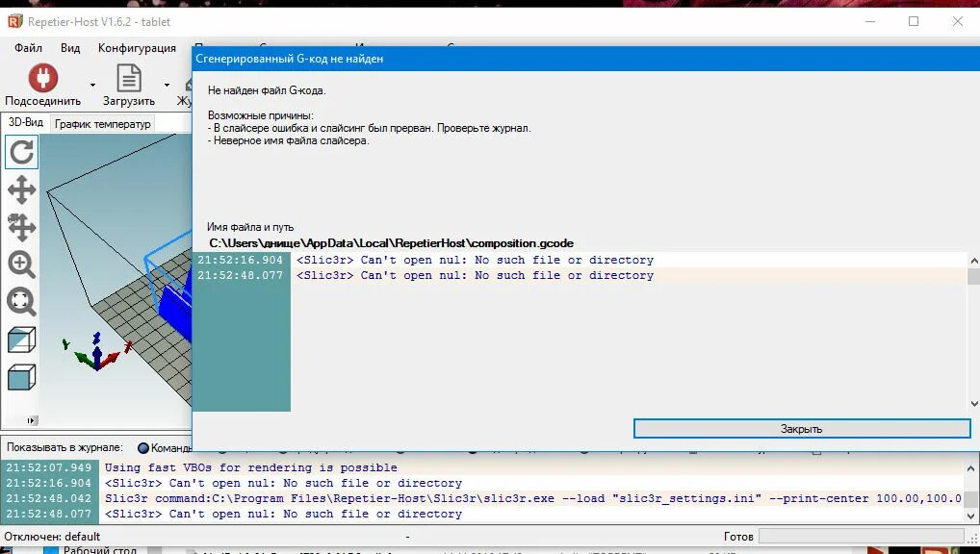Screen dimensions: 980x554
Task: Click the Connect plug icon
Action: 43,78
